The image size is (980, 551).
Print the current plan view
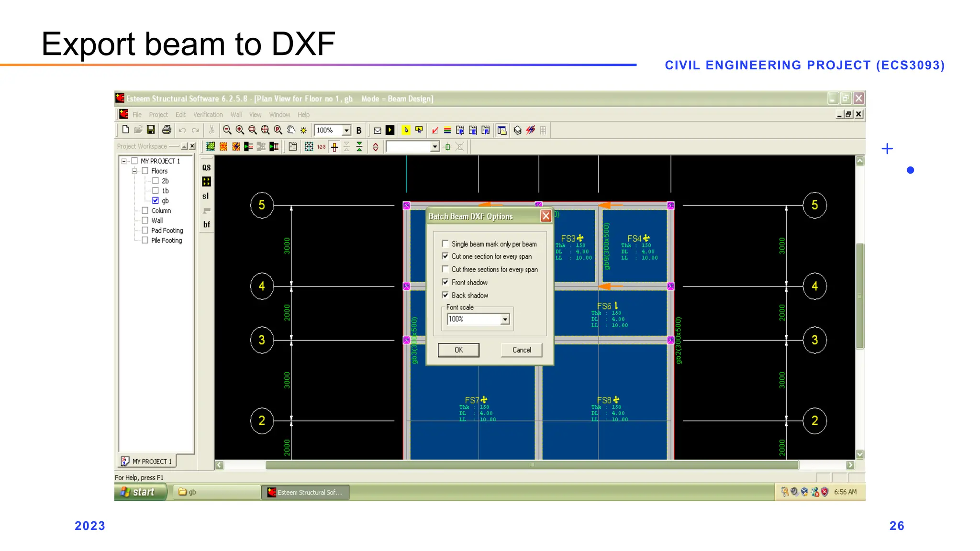click(167, 130)
